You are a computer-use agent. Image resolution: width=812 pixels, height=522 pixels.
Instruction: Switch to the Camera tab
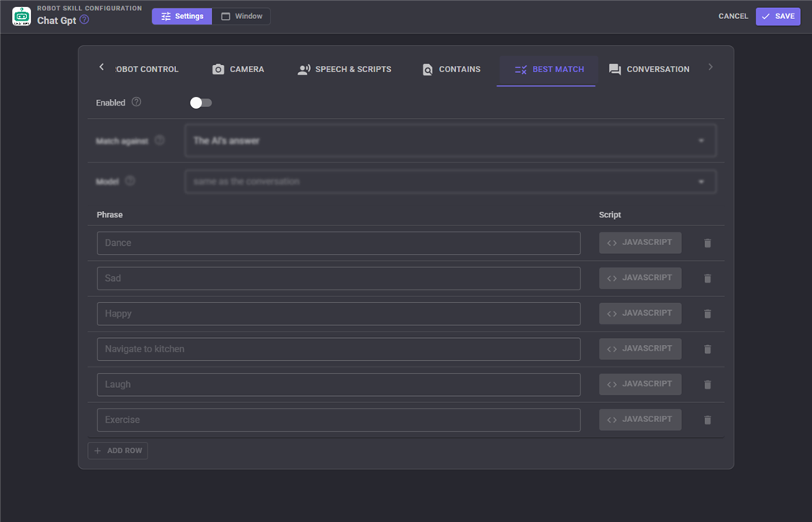(x=238, y=69)
